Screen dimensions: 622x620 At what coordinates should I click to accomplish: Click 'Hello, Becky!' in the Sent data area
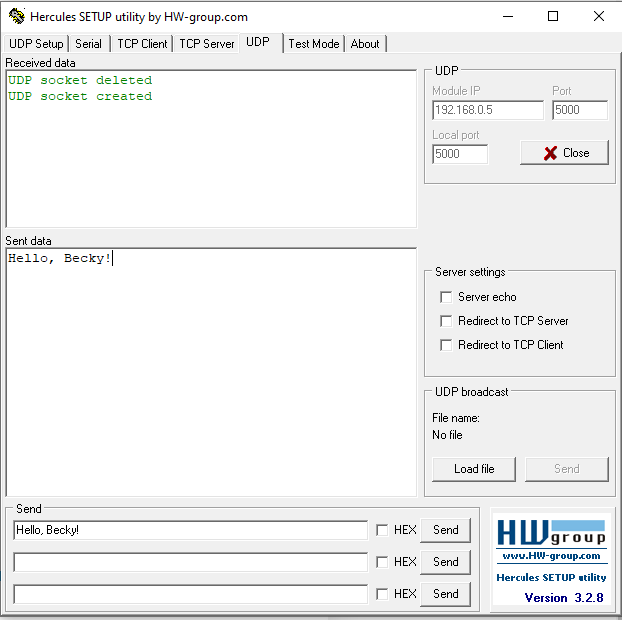(60, 258)
